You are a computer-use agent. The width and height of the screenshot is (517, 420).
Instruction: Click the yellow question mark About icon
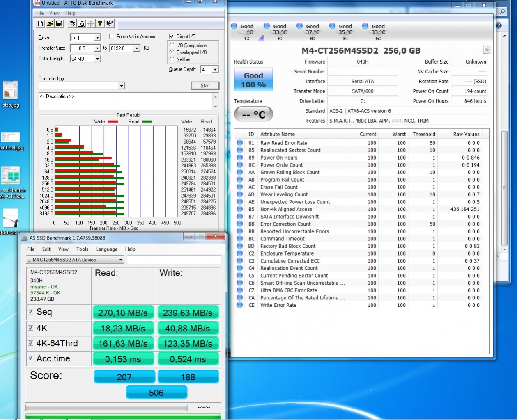coord(100,24)
